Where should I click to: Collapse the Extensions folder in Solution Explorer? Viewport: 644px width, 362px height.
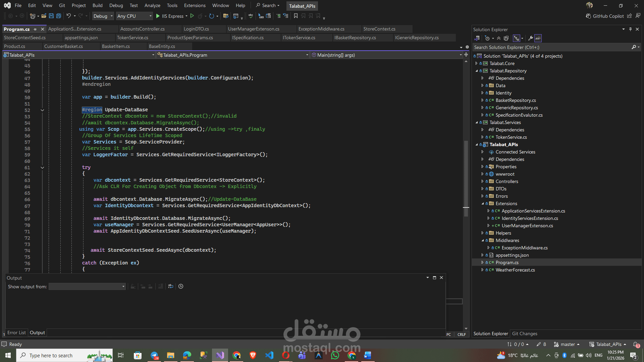(x=483, y=203)
